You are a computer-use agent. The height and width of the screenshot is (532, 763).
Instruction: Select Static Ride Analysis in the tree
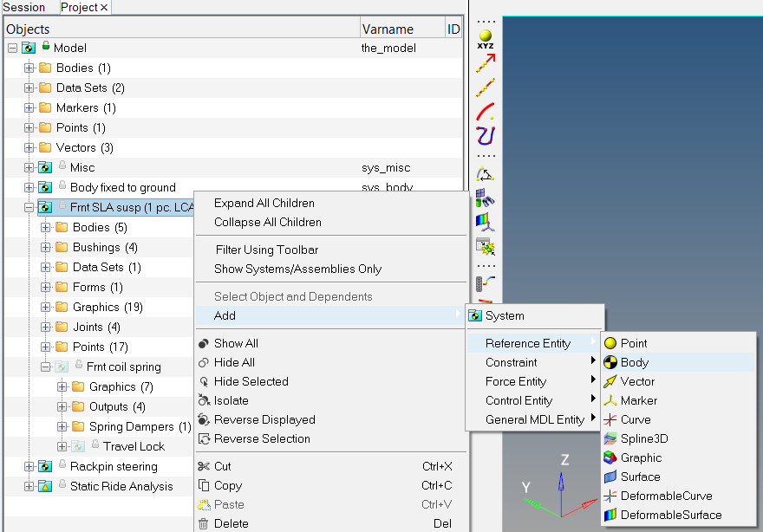(x=121, y=486)
